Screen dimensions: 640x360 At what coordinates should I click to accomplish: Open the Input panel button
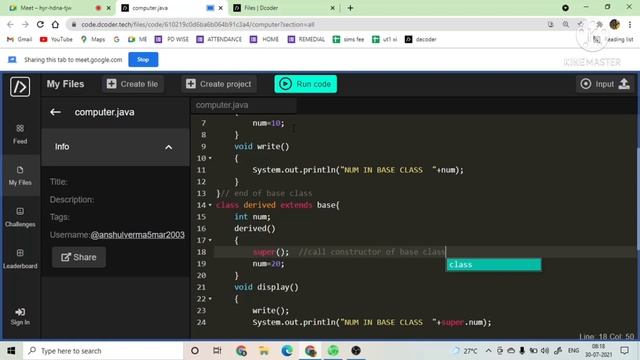point(597,84)
